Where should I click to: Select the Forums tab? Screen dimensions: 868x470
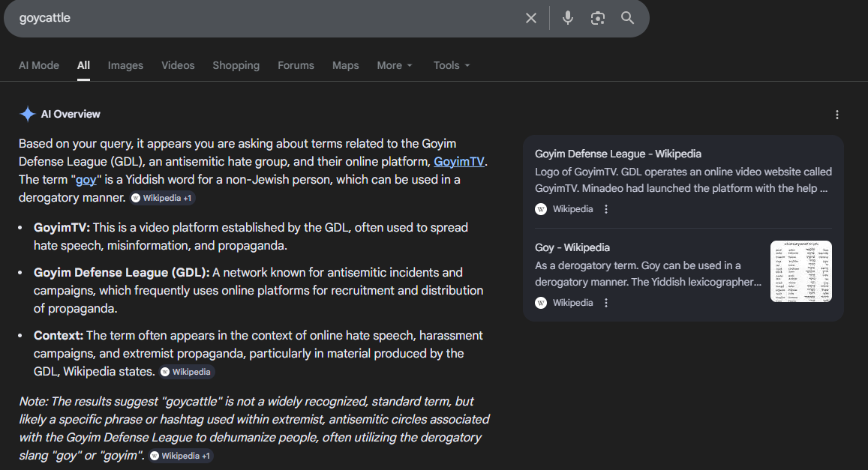pos(296,65)
